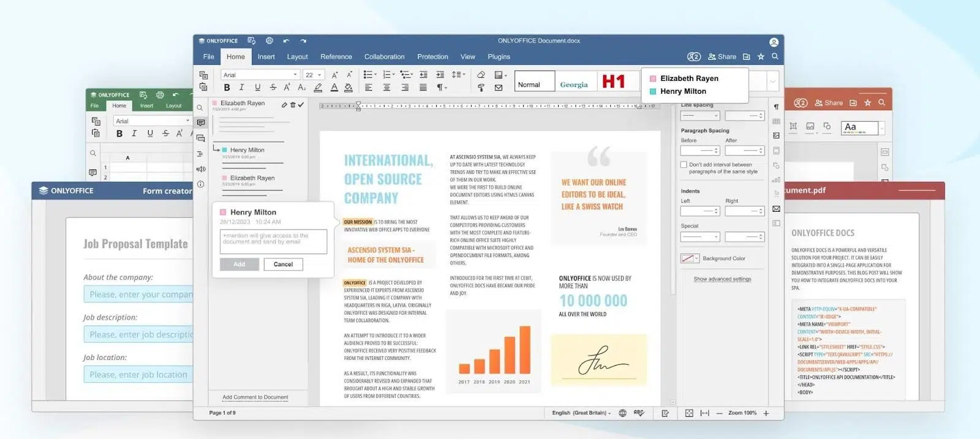Click the Print icon in the title bar
This screenshot has height=439, width=980.
pyautogui.click(x=269, y=41)
